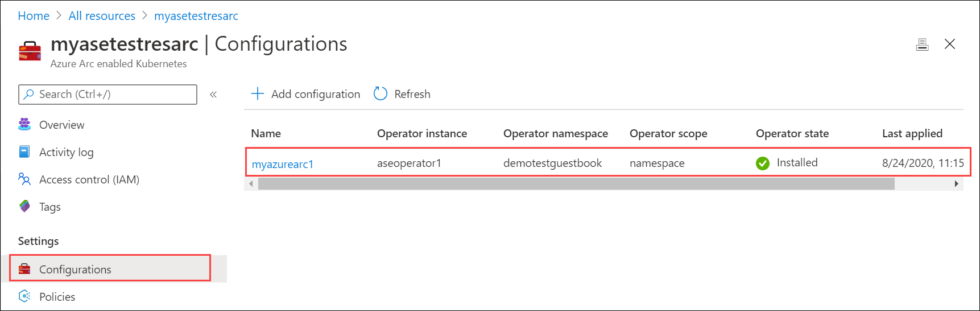This screenshot has width=980, height=311.
Task: Click the purple Tags icon
Action: (x=24, y=206)
